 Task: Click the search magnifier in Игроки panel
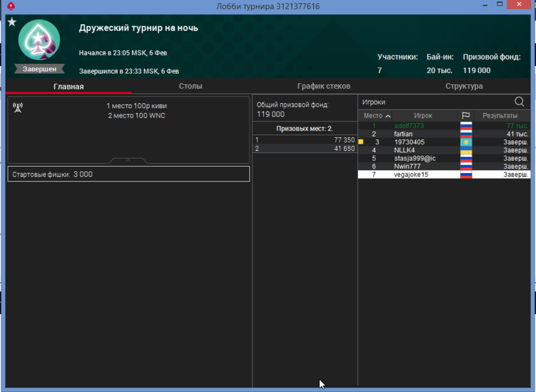(519, 102)
